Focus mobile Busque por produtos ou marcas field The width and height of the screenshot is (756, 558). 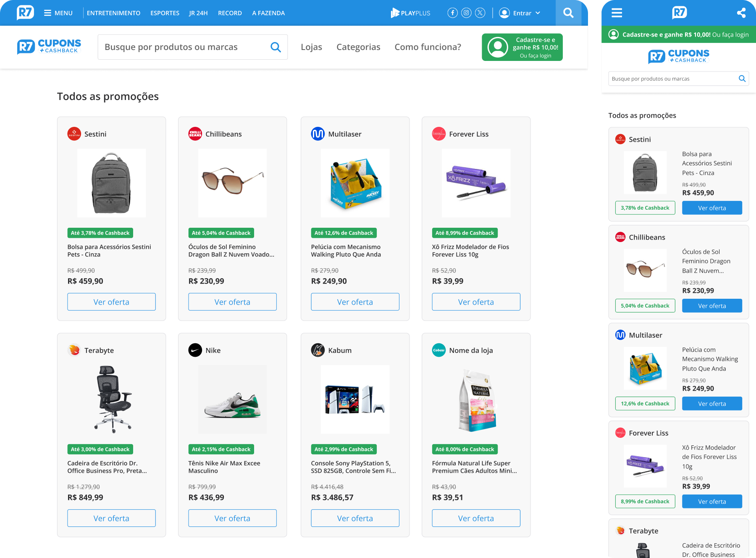point(679,79)
